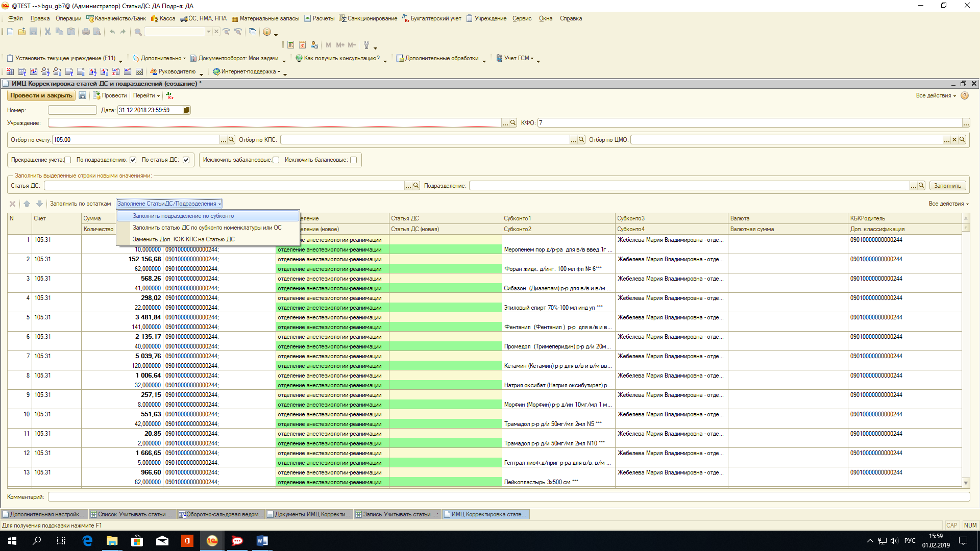Screen dimensions: 980x551
Task: Click the Дт/Кт postings icon
Action: point(170,95)
